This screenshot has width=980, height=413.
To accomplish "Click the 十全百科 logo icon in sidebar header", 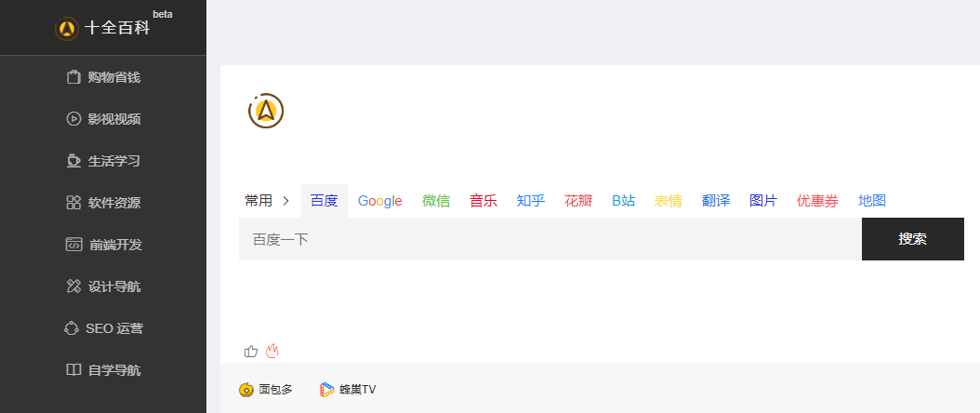I will point(67,28).
